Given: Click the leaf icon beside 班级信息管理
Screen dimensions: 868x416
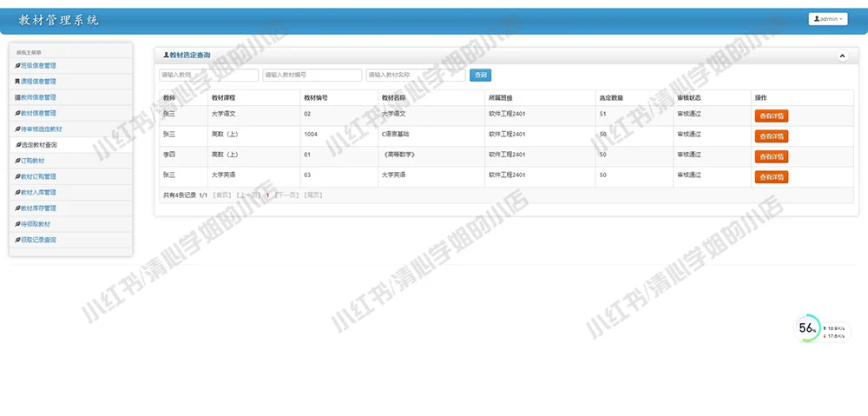Looking at the screenshot, I should 17,66.
